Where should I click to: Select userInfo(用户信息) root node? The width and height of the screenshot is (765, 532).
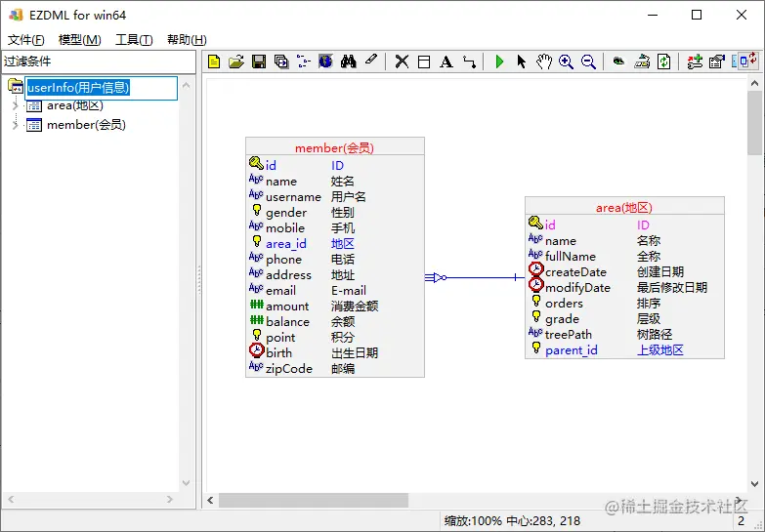[x=78, y=88]
